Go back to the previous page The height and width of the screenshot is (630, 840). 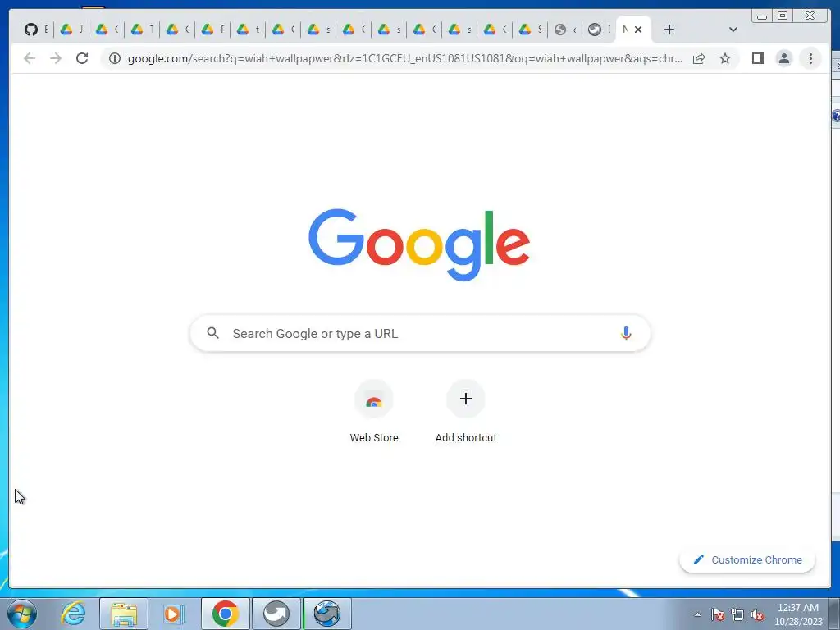pos(30,58)
